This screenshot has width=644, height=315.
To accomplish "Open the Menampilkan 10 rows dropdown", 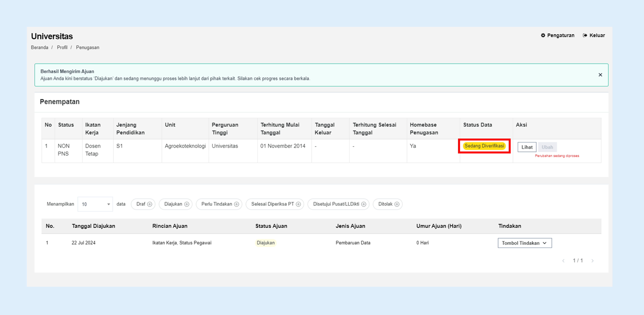I will point(95,204).
